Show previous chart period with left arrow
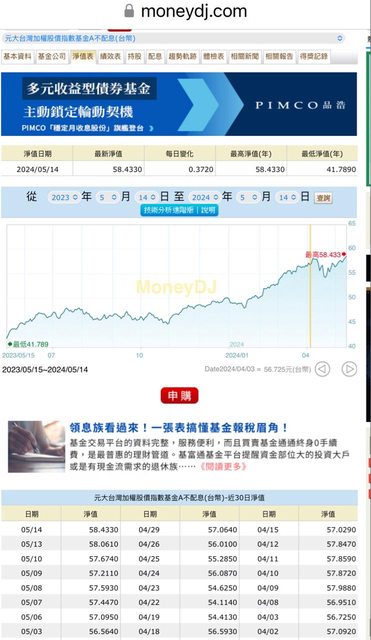The image size is (371, 640). click(x=322, y=369)
